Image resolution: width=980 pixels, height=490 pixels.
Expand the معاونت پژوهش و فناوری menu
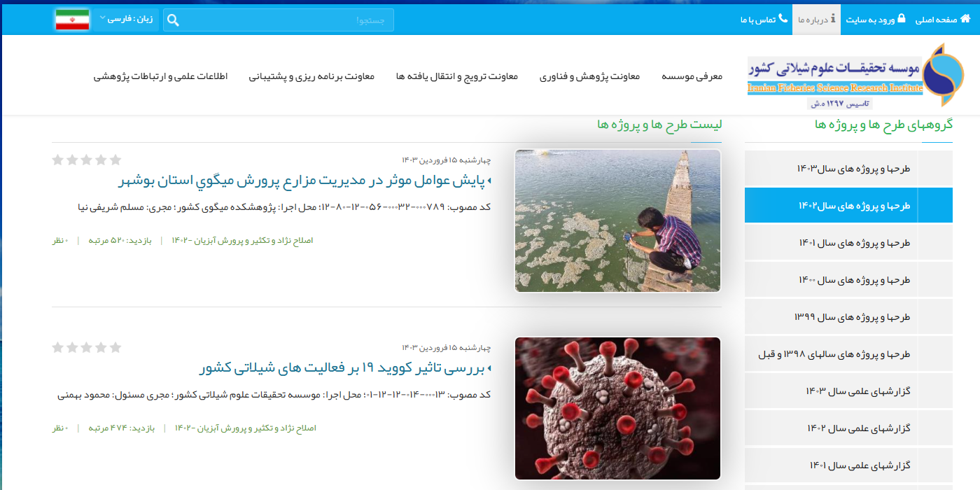[x=589, y=76]
